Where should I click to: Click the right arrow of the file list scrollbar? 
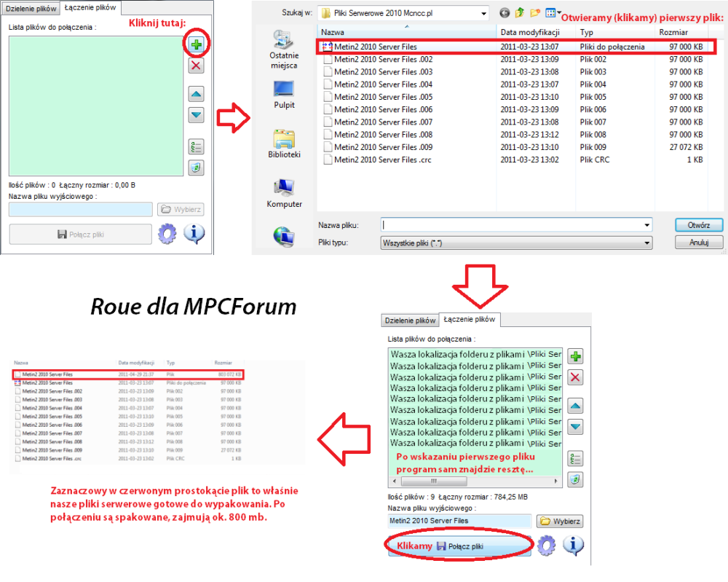click(556, 481)
